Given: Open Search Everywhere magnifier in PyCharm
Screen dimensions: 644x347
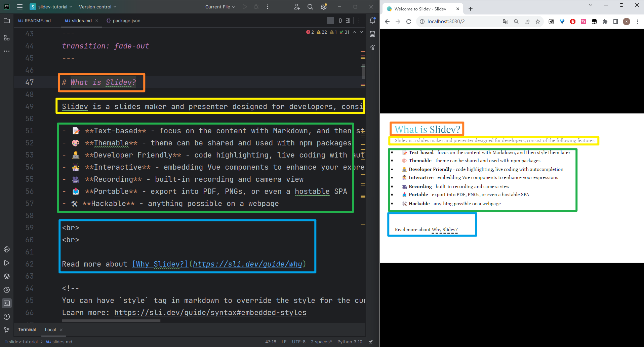Looking at the screenshot, I should click(x=310, y=7).
